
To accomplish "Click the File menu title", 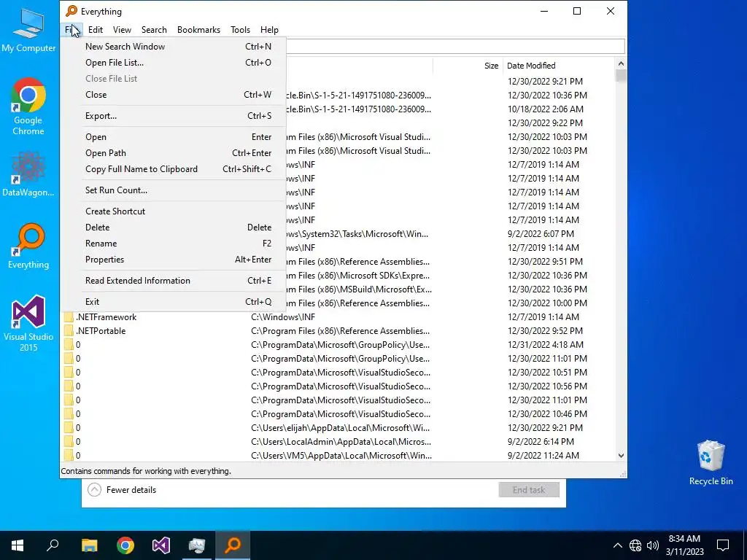I will (71, 29).
